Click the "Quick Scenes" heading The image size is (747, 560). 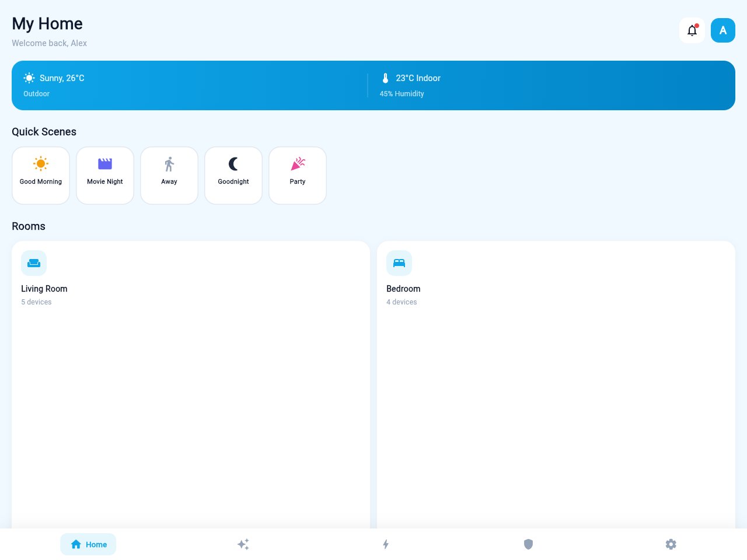(44, 132)
